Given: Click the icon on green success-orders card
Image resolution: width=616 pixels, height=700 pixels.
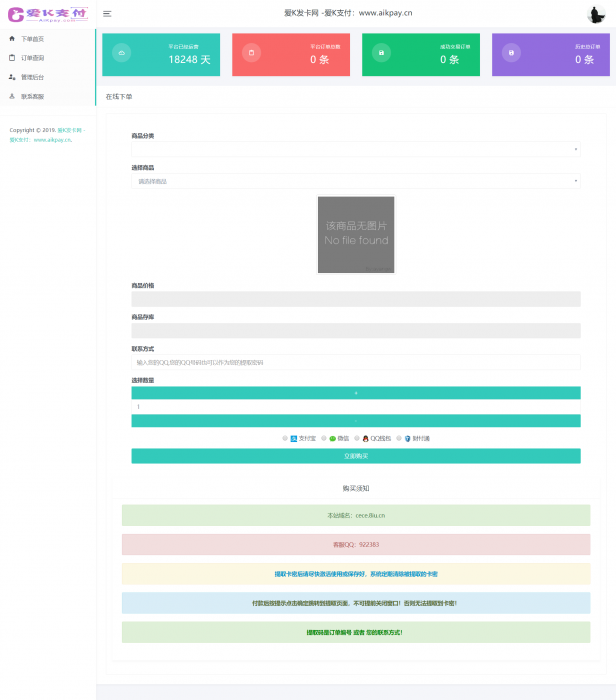Looking at the screenshot, I should [x=381, y=53].
